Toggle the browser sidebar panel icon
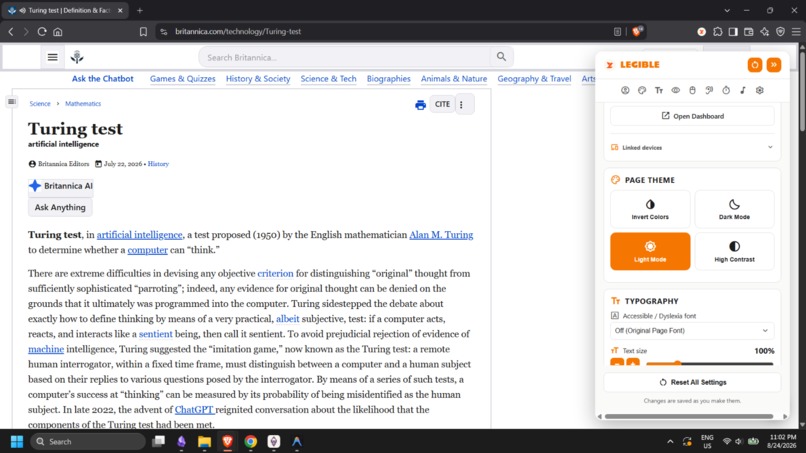This screenshot has width=806, height=453. [x=733, y=31]
